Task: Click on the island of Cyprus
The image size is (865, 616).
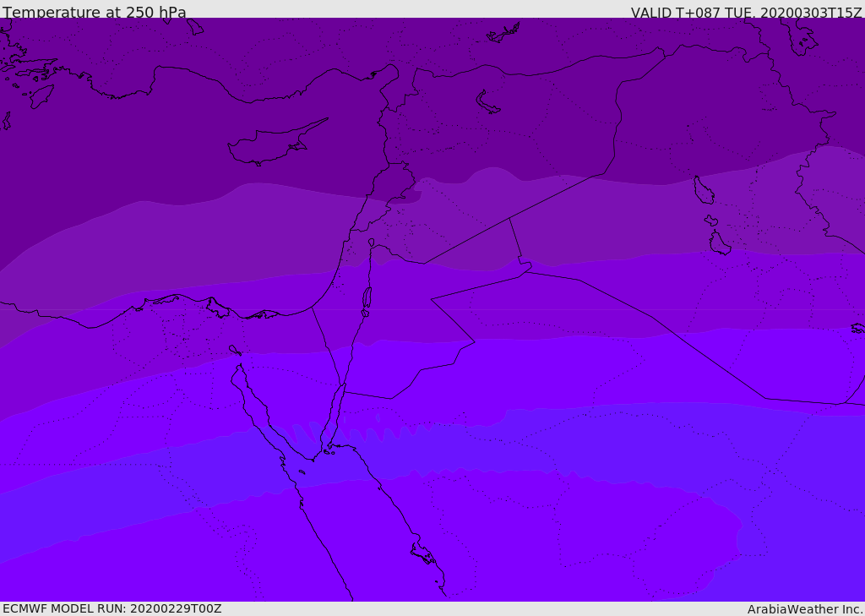Action: tap(271, 144)
